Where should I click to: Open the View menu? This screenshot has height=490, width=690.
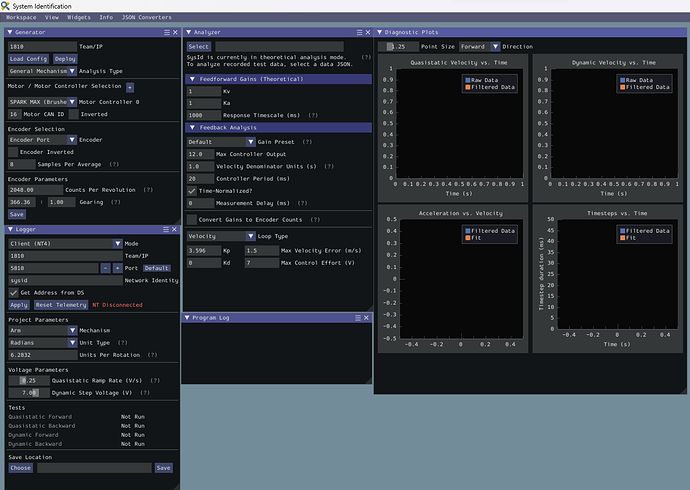point(51,17)
